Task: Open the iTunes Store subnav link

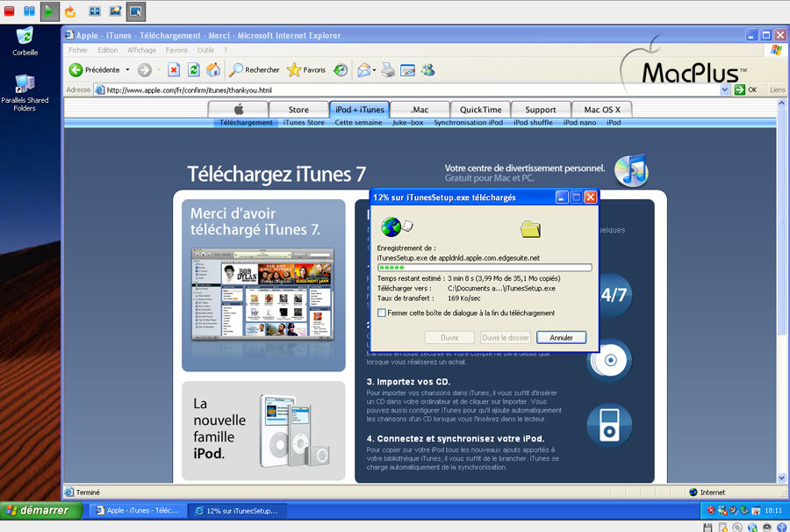Action: click(x=304, y=122)
